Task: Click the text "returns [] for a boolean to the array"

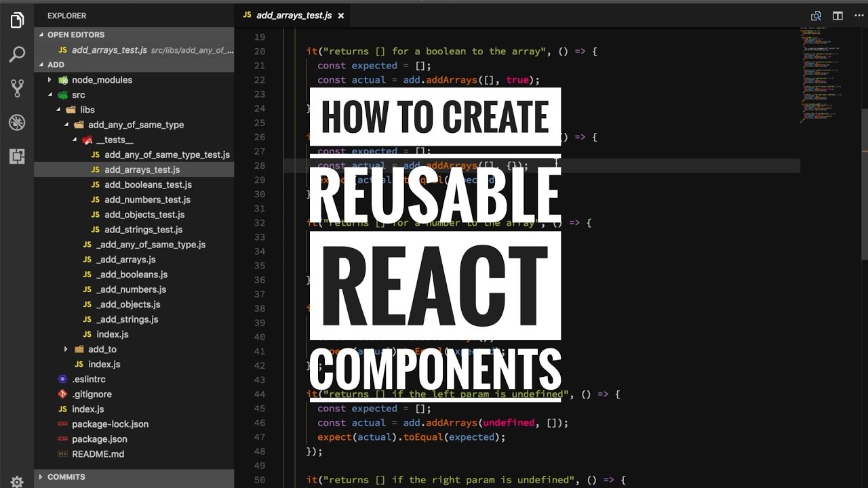Action: [433, 52]
